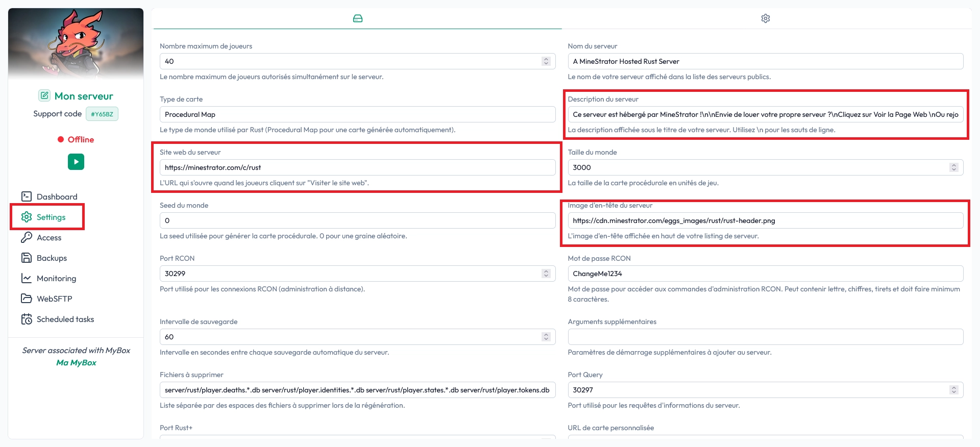Open the Dashboard terminal icon

pyautogui.click(x=27, y=196)
